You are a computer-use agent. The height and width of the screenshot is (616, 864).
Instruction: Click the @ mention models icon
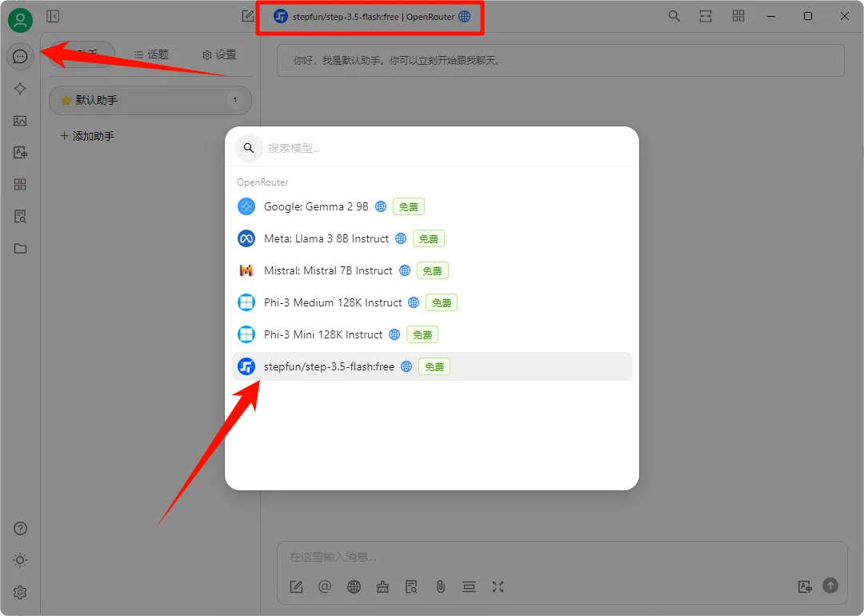coord(325,586)
